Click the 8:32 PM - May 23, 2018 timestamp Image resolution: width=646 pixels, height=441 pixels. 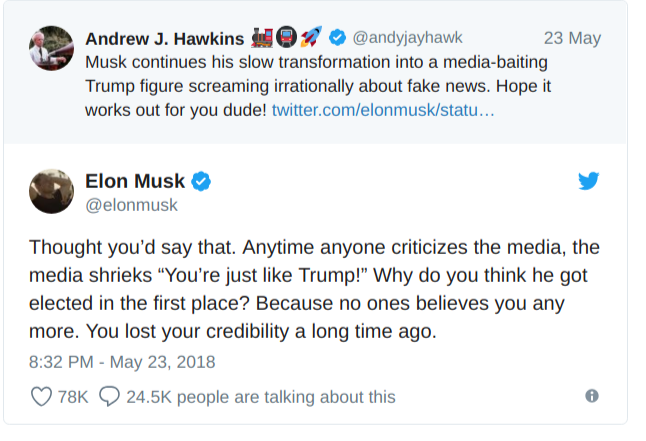coord(122,362)
